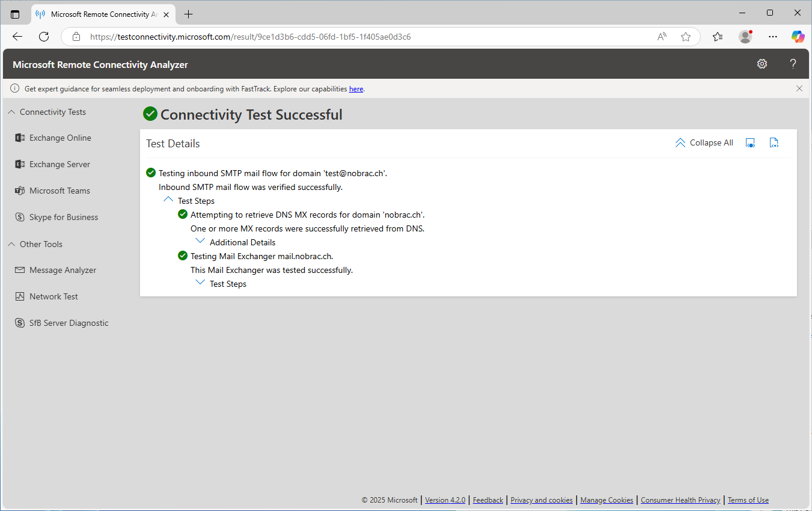Open Microsoft Teams tests

coord(60,191)
